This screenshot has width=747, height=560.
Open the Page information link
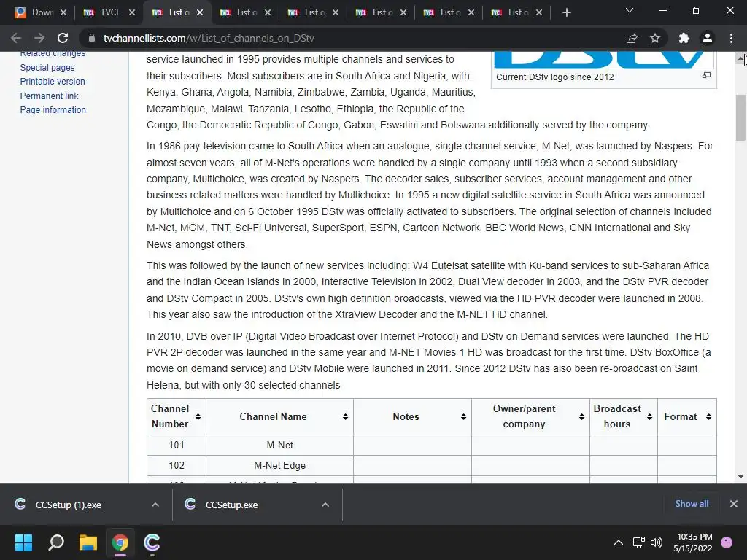pyautogui.click(x=53, y=110)
